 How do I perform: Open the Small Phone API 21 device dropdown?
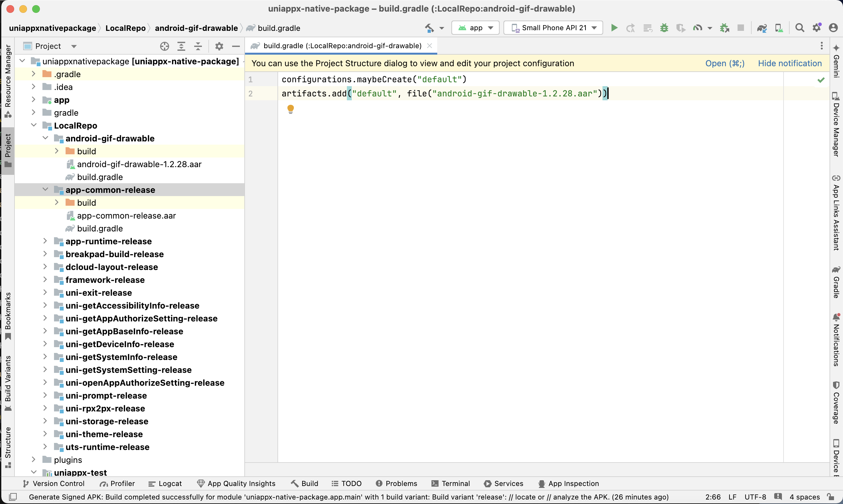[553, 28]
